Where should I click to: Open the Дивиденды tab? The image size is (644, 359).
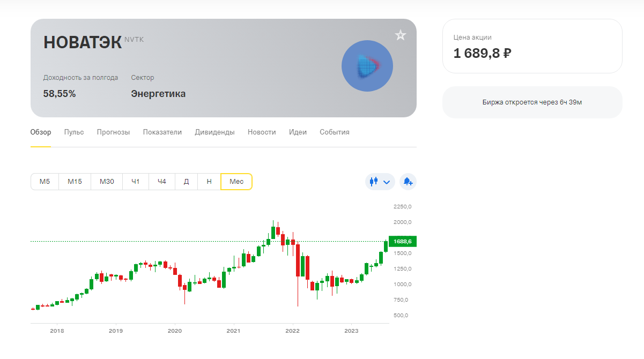pyautogui.click(x=214, y=132)
